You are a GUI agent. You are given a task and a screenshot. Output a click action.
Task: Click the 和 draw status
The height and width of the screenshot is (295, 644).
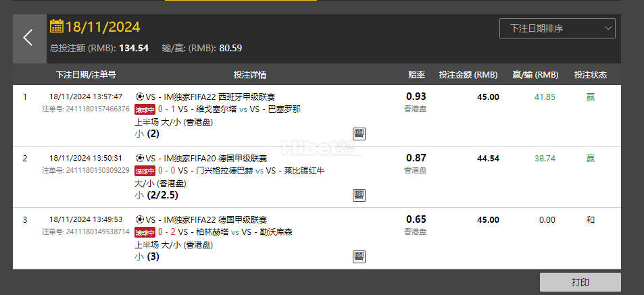590,220
